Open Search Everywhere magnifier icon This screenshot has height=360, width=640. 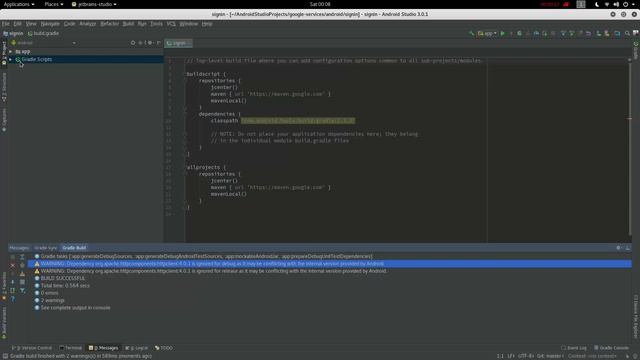(x=627, y=33)
